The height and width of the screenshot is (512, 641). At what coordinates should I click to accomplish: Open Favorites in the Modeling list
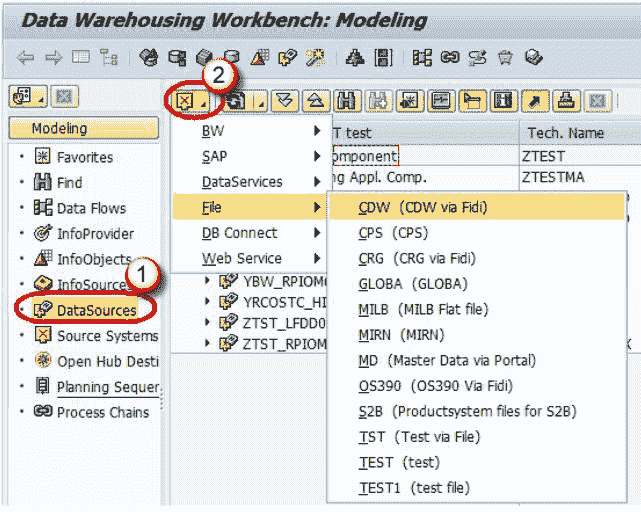(85, 157)
